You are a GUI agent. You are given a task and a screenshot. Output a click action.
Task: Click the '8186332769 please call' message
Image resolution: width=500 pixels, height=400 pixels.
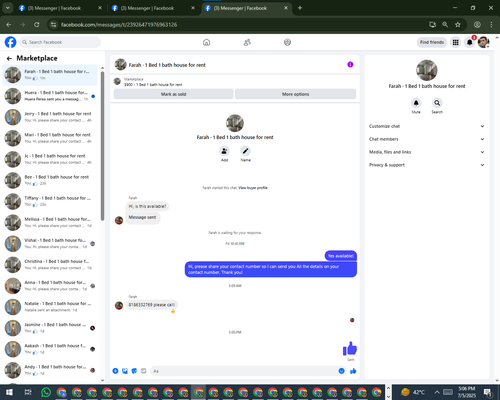(152, 305)
